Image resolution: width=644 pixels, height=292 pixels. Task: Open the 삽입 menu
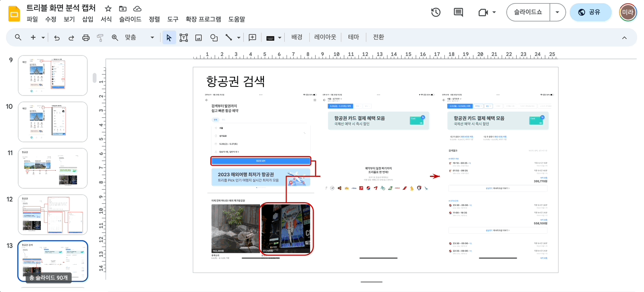click(88, 19)
